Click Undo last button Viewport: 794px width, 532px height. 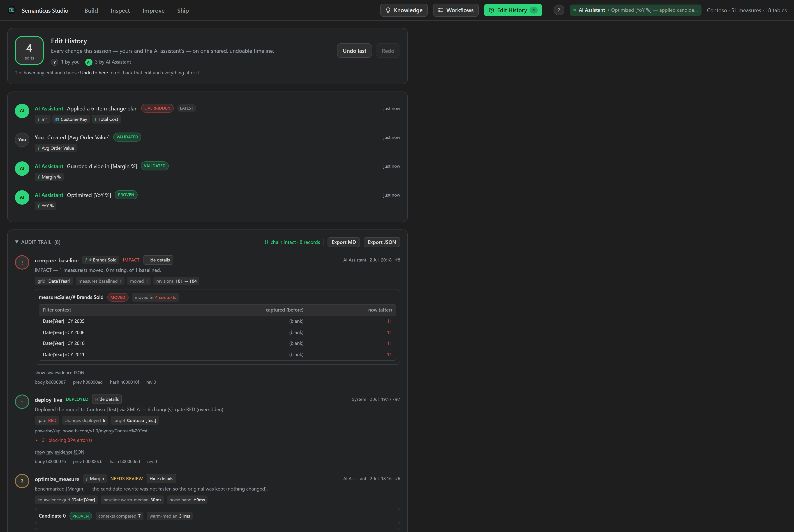click(354, 50)
